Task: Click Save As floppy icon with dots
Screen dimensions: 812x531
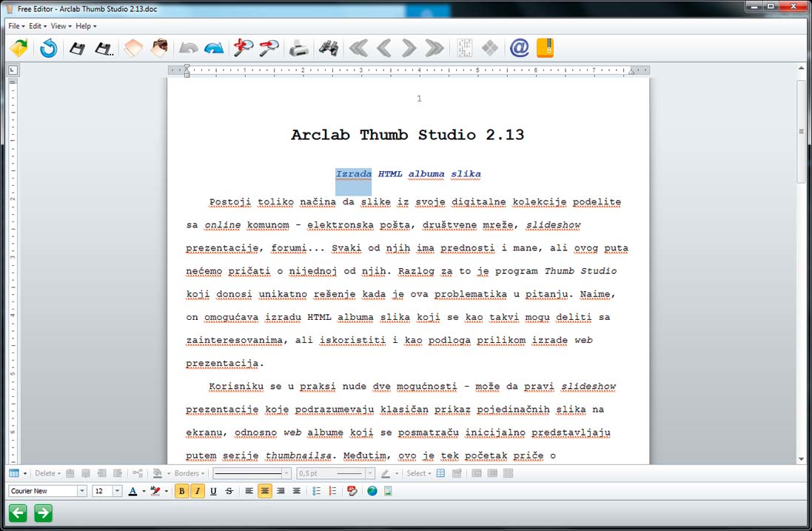Action: pyautogui.click(x=104, y=49)
